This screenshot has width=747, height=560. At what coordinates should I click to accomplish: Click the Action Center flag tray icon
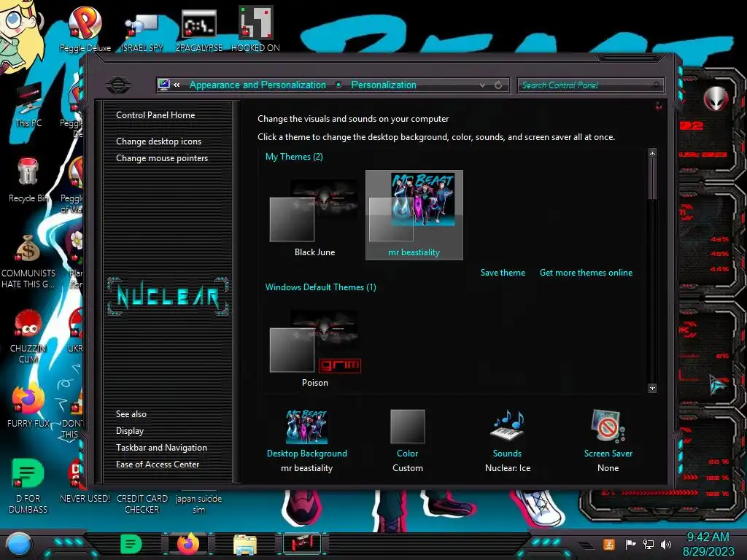(x=630, y=544)
